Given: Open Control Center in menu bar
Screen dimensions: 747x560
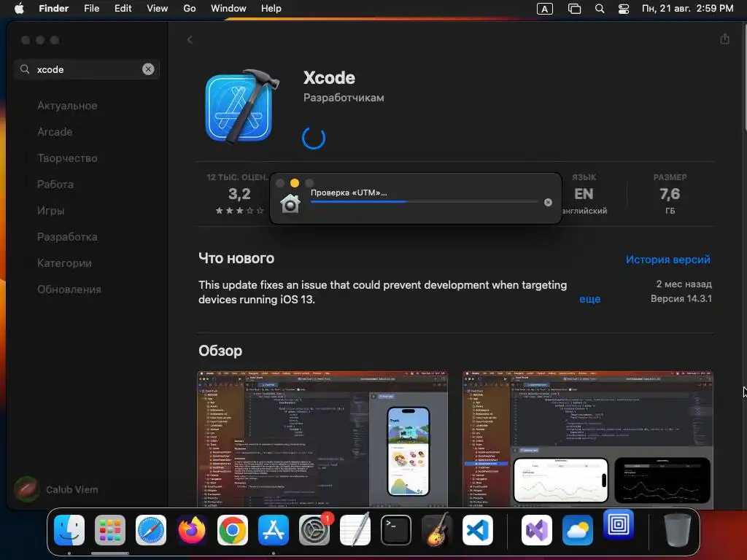Looking at the screenshot, I should (623, 9).
